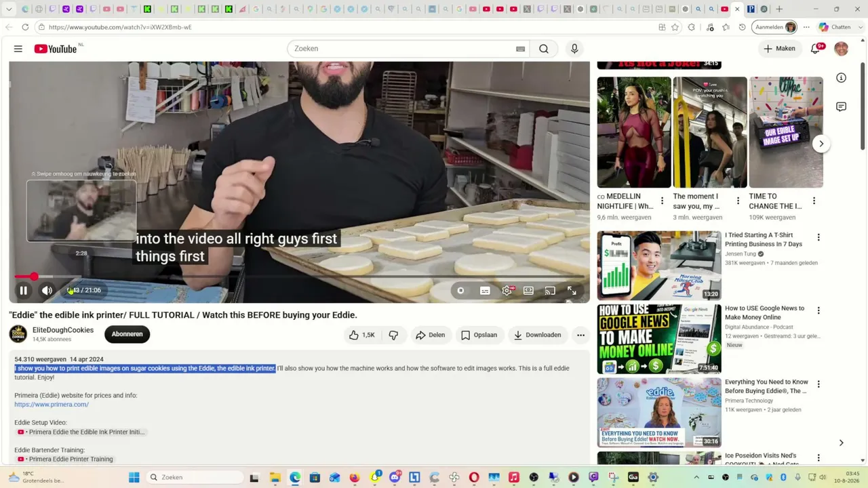Open the YouTube account avatar menu

841,49
